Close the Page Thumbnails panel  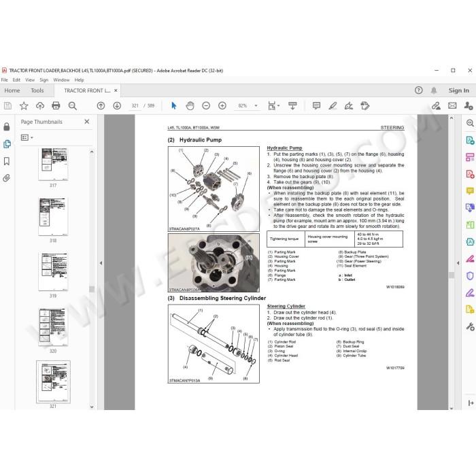coord(87,122)
